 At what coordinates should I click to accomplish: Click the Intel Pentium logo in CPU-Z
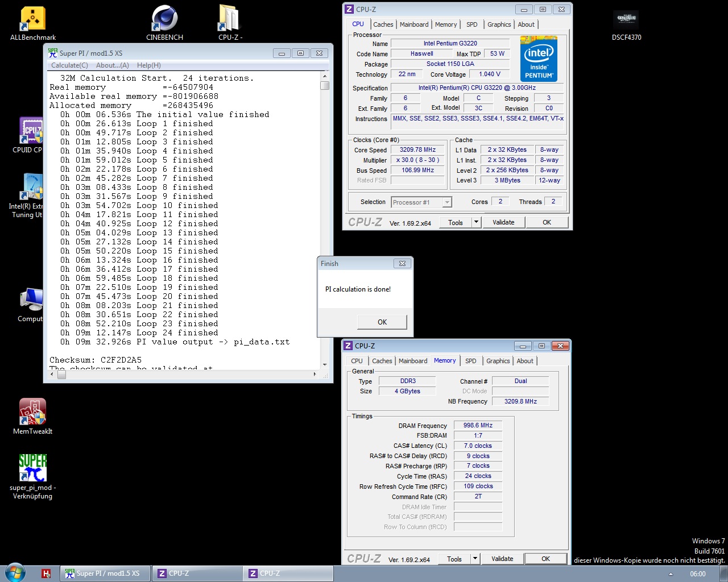tap(539, 59)
